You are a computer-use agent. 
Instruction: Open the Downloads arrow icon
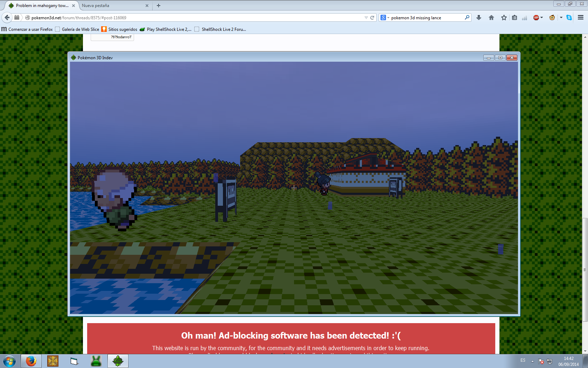[479, 18]
